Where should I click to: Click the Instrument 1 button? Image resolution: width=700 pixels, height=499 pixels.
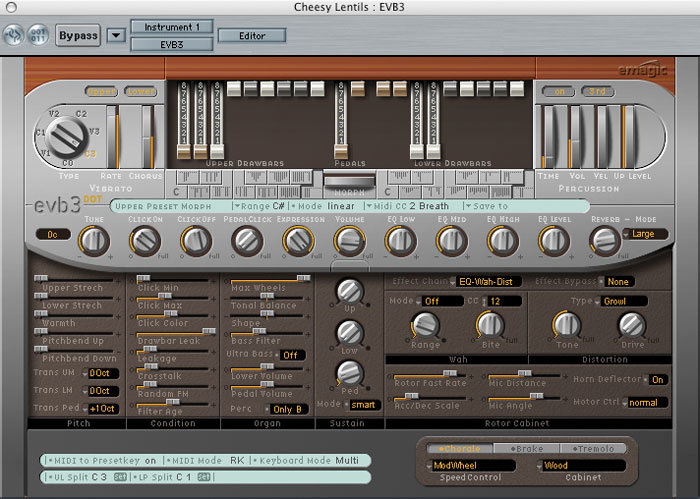[x=171, y=27]
